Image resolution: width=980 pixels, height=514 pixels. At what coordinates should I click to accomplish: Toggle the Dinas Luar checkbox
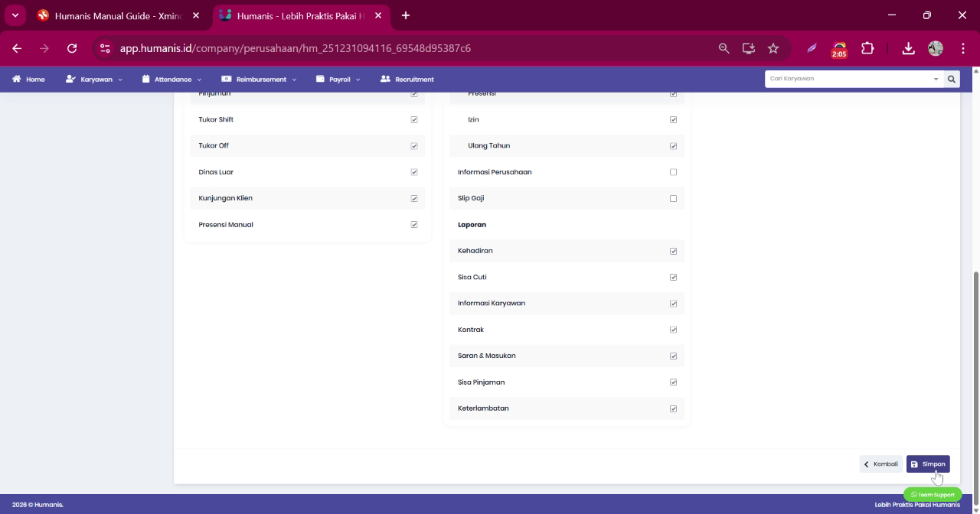pyautogui.click(x=414, y=172)
